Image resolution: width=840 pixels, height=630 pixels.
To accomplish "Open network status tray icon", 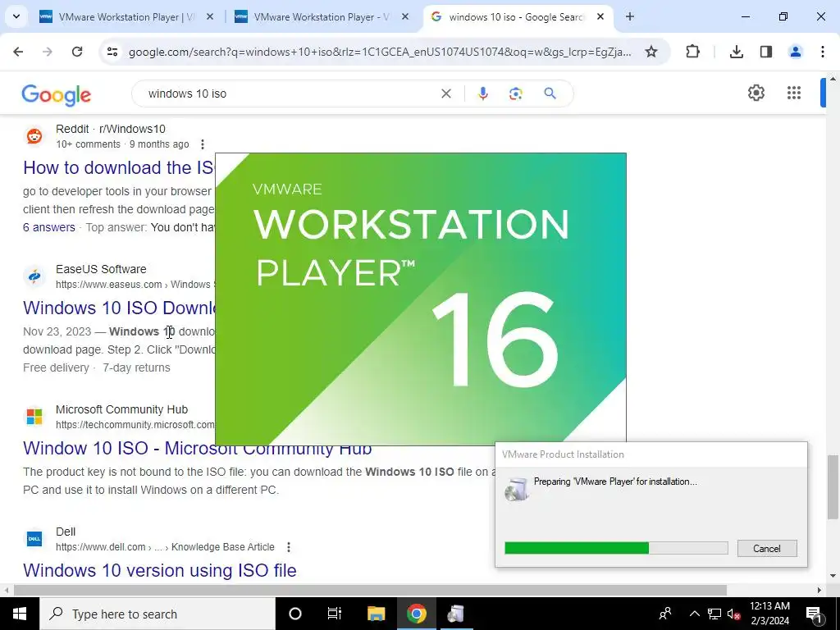I will click(x=714, y=614).
